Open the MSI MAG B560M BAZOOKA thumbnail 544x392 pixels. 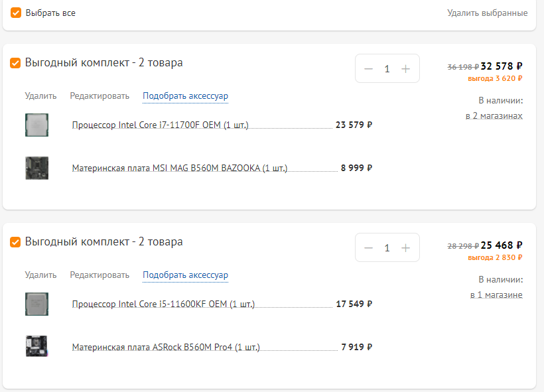[36, 168]
